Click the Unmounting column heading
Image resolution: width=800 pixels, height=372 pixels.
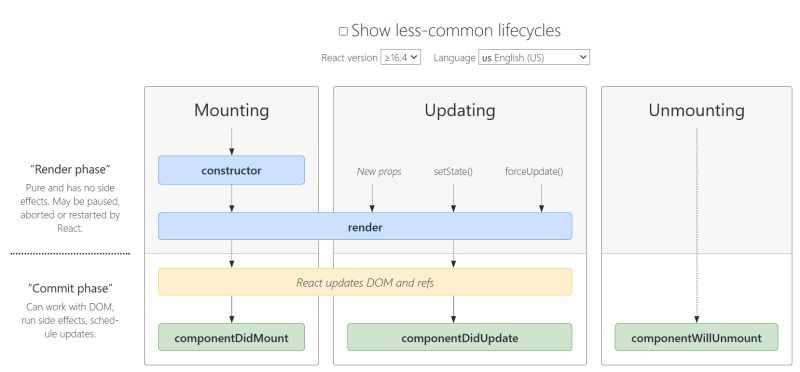click(696, 110)
